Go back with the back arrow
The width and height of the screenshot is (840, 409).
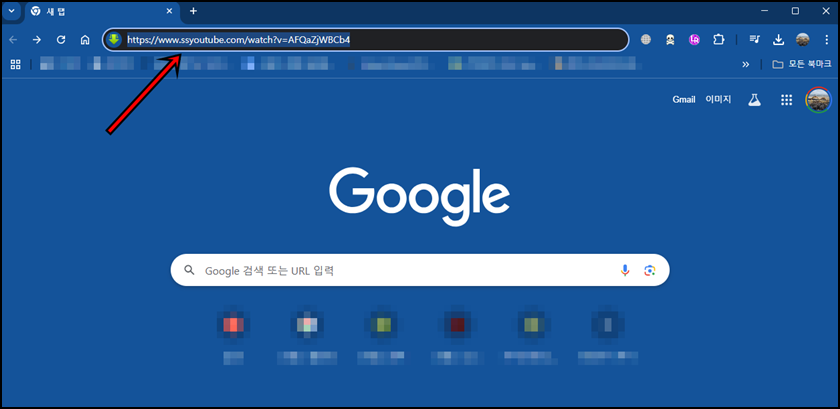point(13,40)
